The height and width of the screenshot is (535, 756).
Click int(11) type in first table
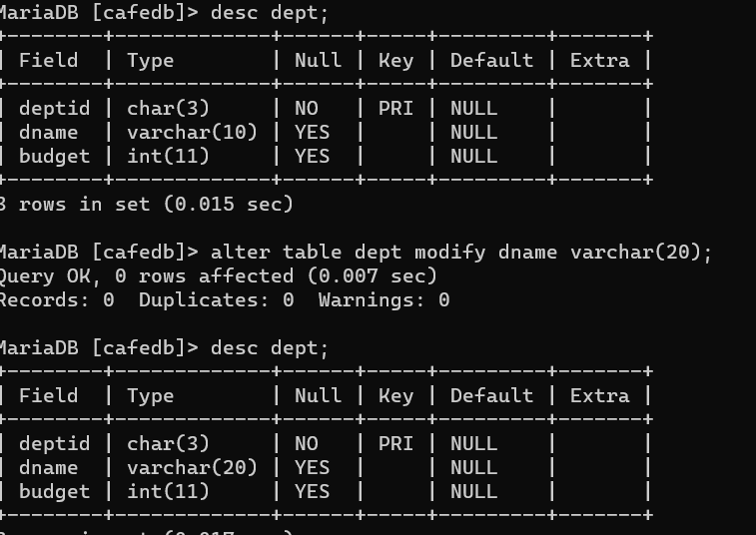click(168, 156)
